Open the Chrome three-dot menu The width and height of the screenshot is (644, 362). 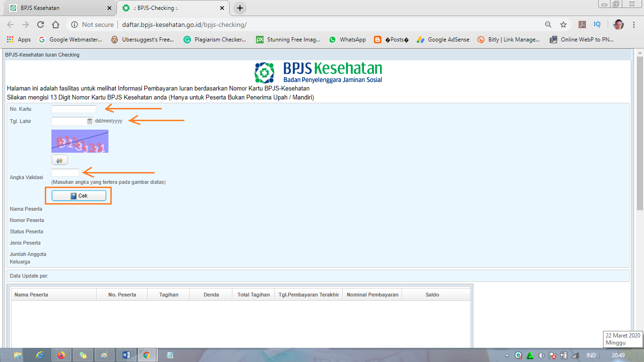coord(634,25)
